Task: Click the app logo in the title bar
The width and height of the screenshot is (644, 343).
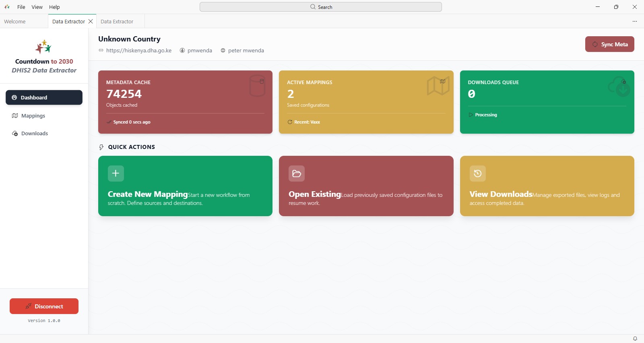Action: (7, 7)
